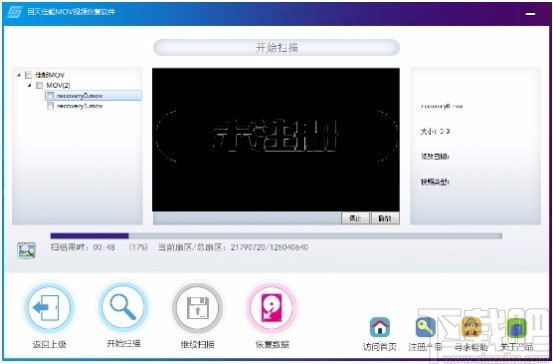Click the 继续扫描 floppy disk icon
The image size is (553, 364).
[197, 308]
